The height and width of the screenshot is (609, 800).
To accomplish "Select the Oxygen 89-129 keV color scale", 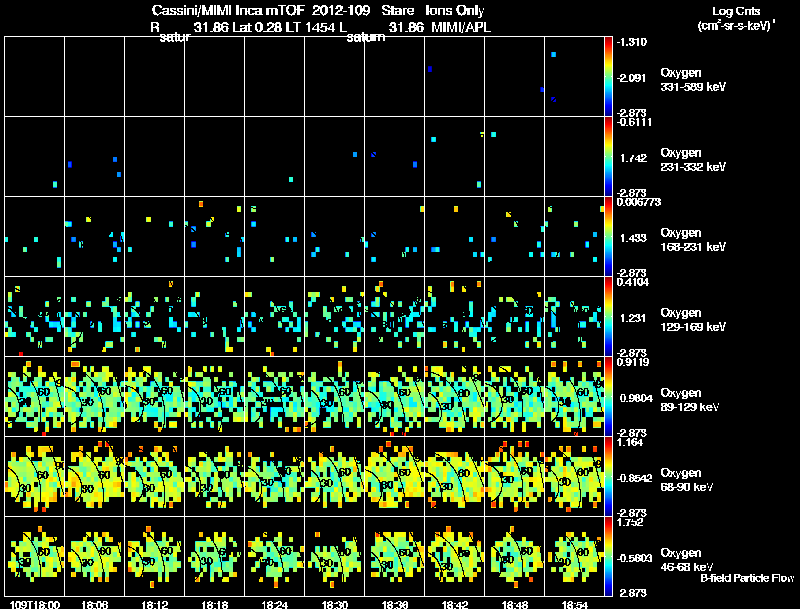I will point(608,396).
